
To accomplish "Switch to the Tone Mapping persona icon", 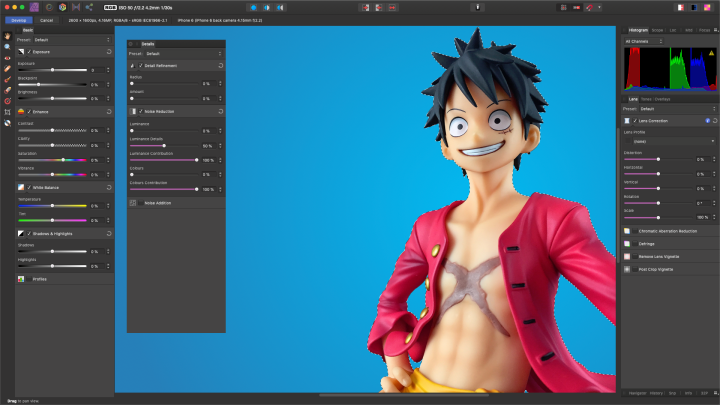I will [x=76, y=7].
